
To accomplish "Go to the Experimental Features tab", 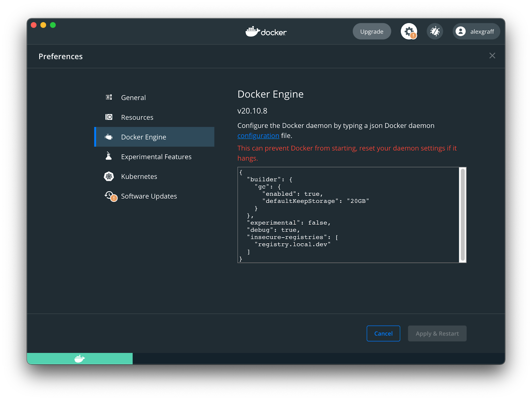I will (154, 156).
